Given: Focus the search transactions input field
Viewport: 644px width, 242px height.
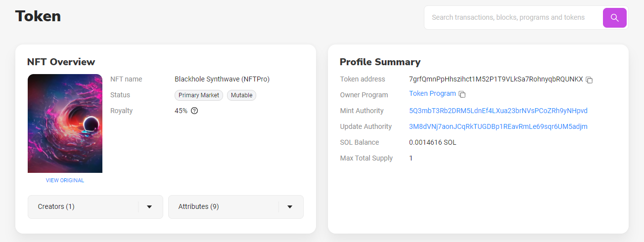Looking at the screenshot, I should [513, 18].
